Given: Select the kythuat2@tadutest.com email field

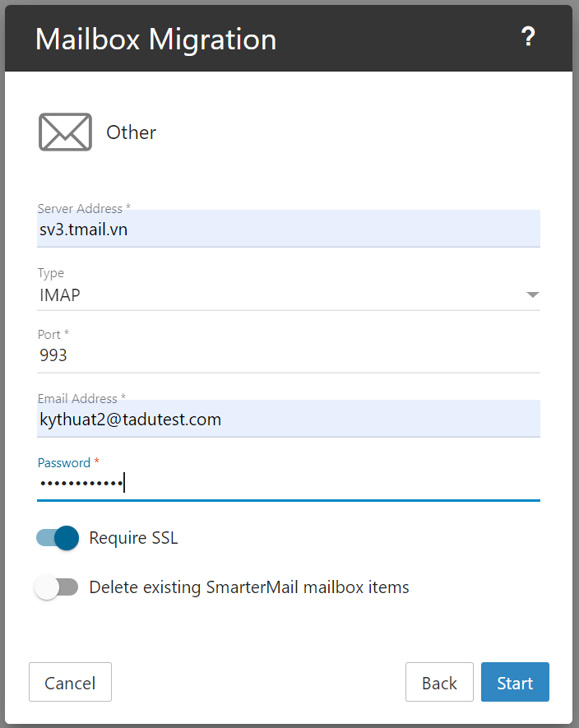Looking at the screenshot, I should tap(288, 420).
